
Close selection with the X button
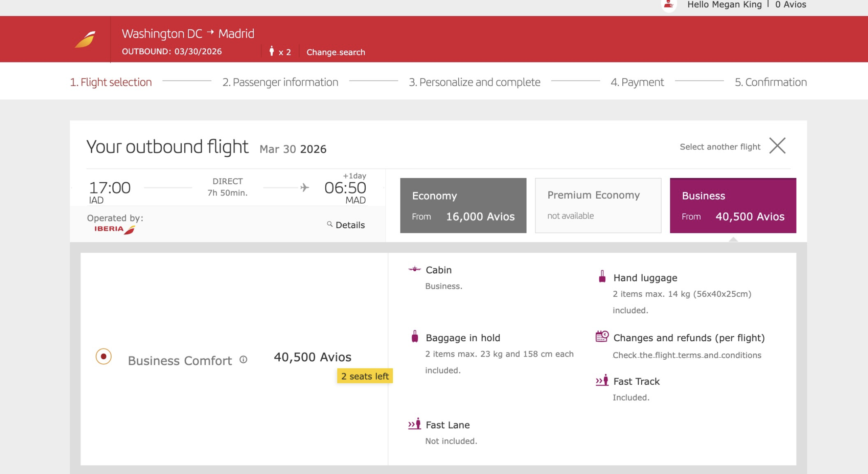point(777,146)
